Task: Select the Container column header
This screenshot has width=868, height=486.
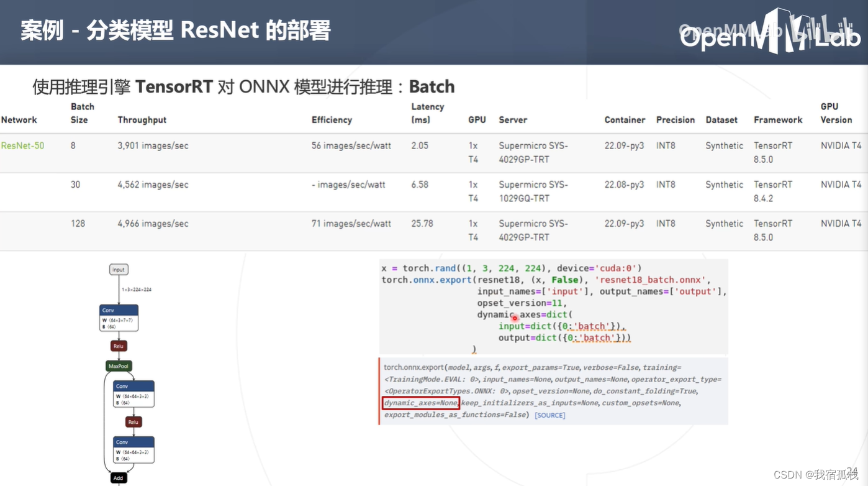Action: [x=625, y=120]
